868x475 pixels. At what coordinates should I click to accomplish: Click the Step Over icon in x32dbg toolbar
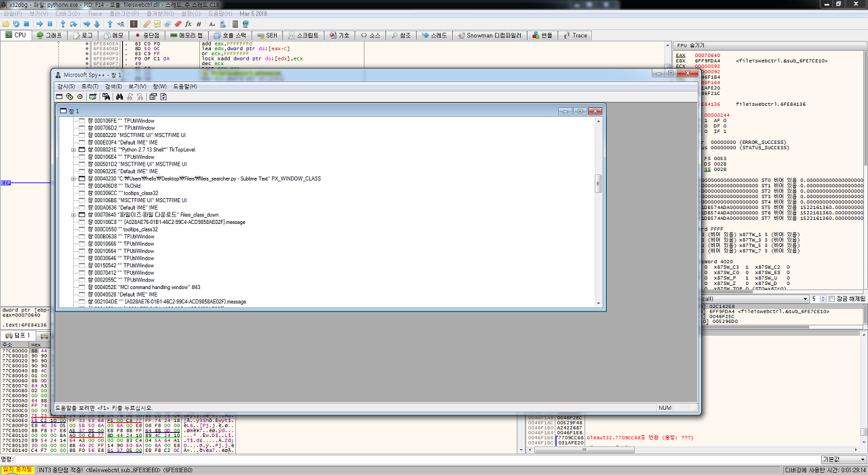(x=73, y=24)
